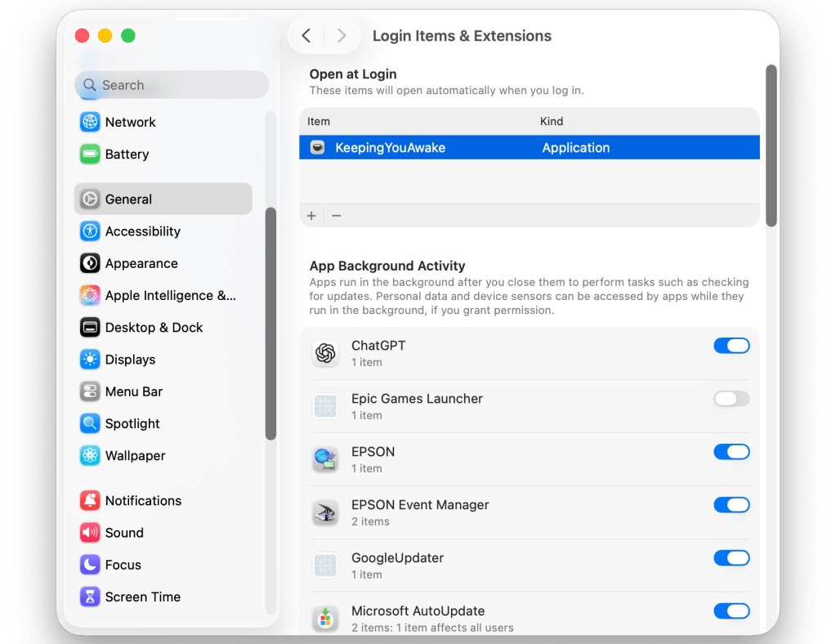Go back with the left chevron
Screen dimensions: 836x644
[x=306, y=36]
